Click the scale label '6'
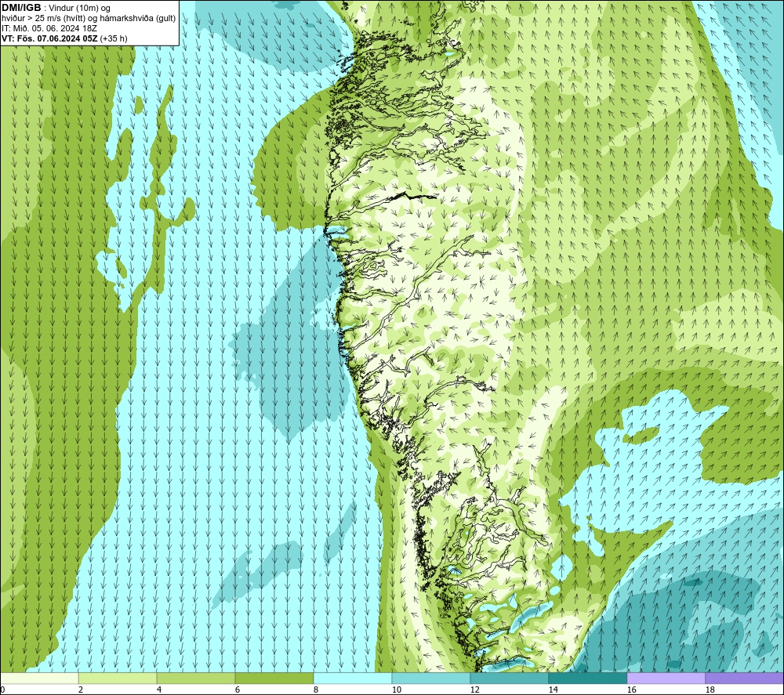Screen dimensions: 784x695 click(237, 690)
